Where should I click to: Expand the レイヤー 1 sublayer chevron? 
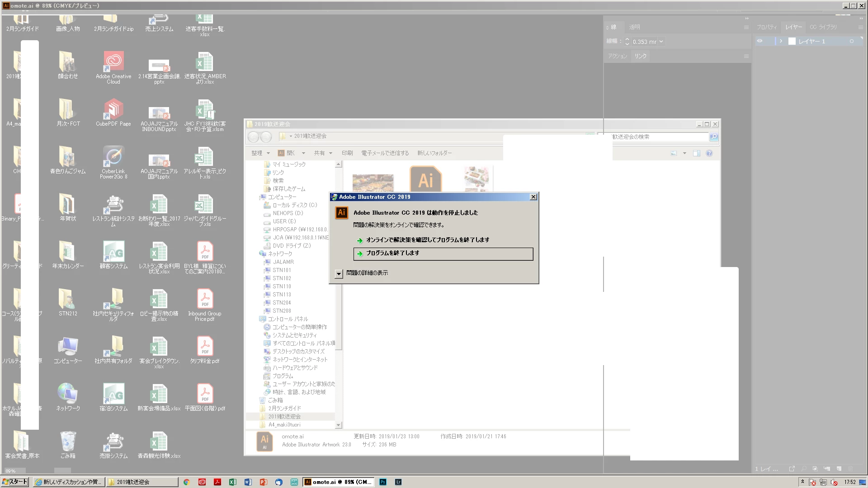pos(781,41)
